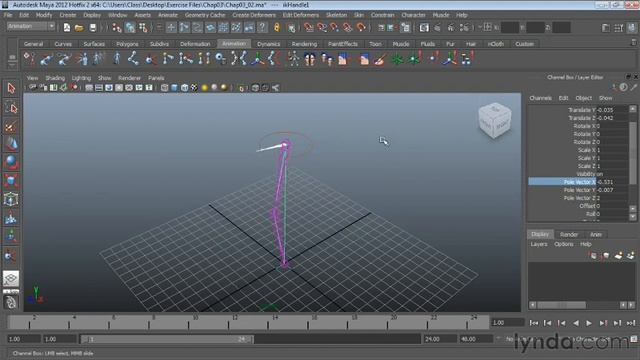Viewport: 640px width, 360px height.
Task: Open the Anim layer tab
Action: pyautogui.click(x=596, y=234)
